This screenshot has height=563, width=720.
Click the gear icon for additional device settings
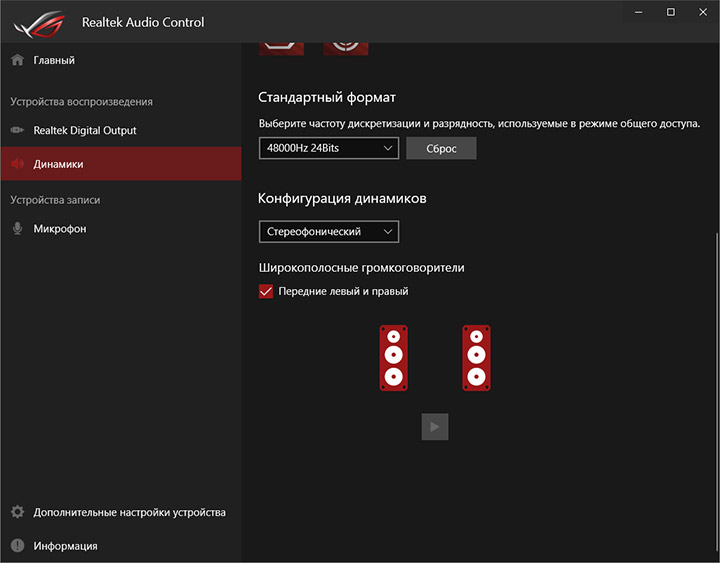point(17,512)
